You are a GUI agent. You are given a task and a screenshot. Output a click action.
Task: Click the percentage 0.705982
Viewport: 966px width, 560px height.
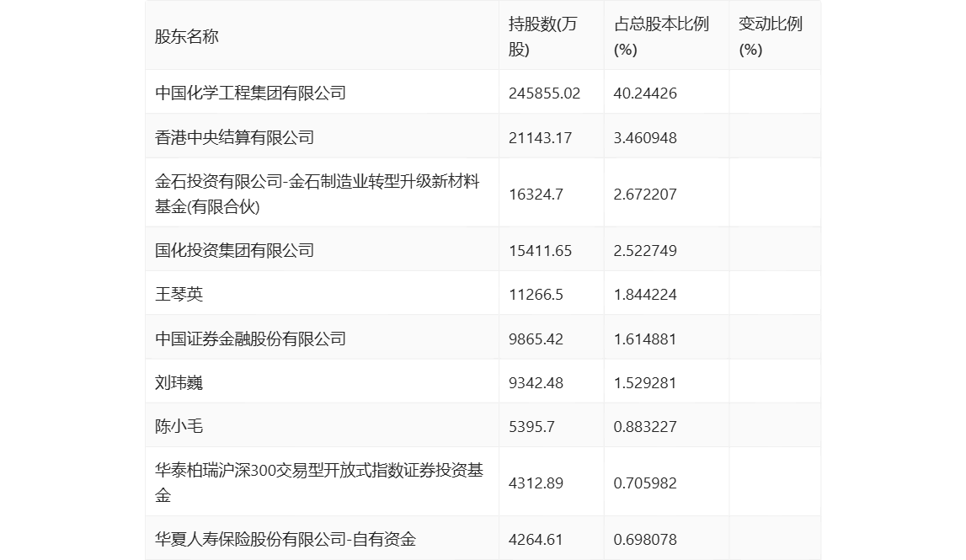(645, 483)
